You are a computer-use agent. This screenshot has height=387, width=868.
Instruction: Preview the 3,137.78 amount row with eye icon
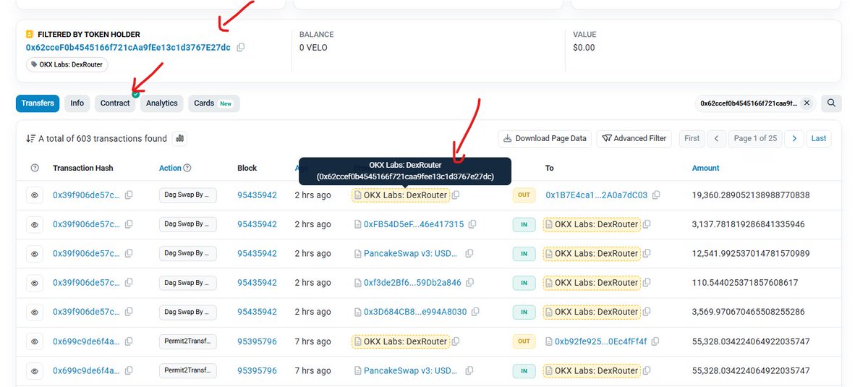pyautogui.click(x=35, y=224)
